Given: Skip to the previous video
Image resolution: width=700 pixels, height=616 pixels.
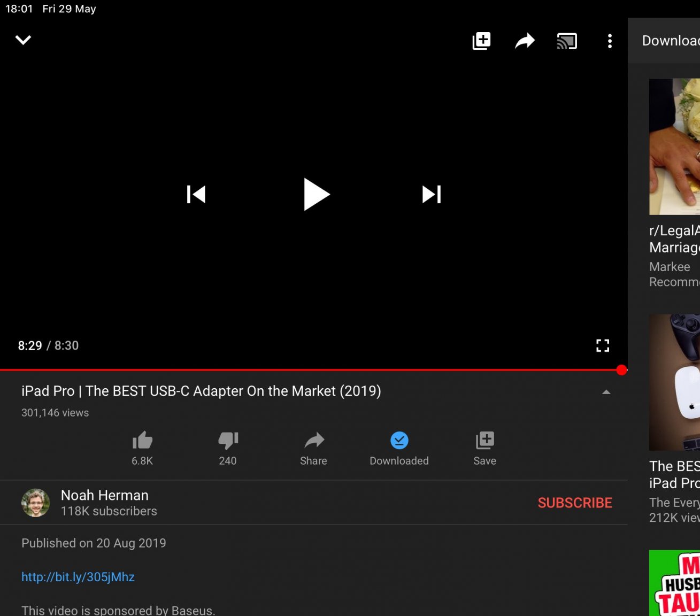Looking at the screenshot, I should (196, 194).
